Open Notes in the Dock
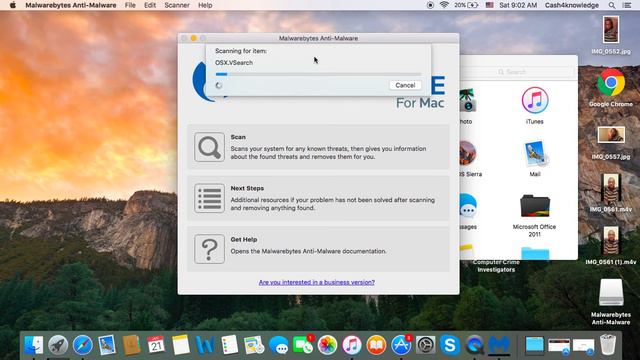This screenshot has width=640, height=360. click(180, 345)
